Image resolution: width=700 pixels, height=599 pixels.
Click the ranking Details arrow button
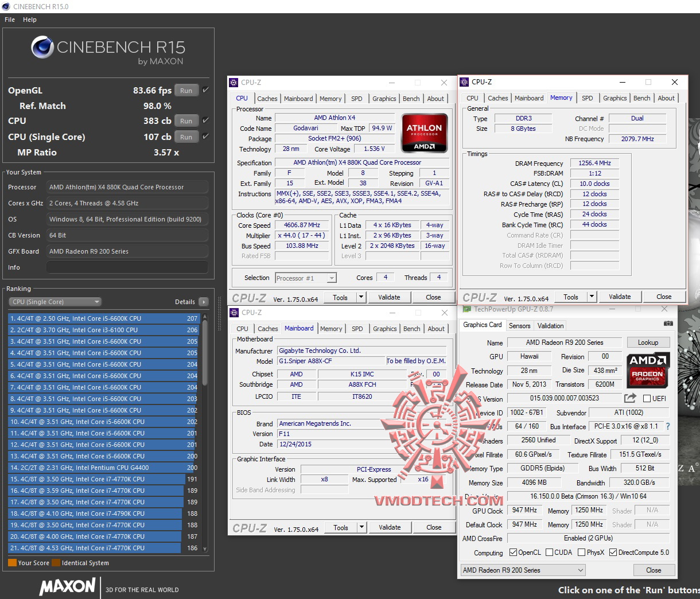point(204,302)
